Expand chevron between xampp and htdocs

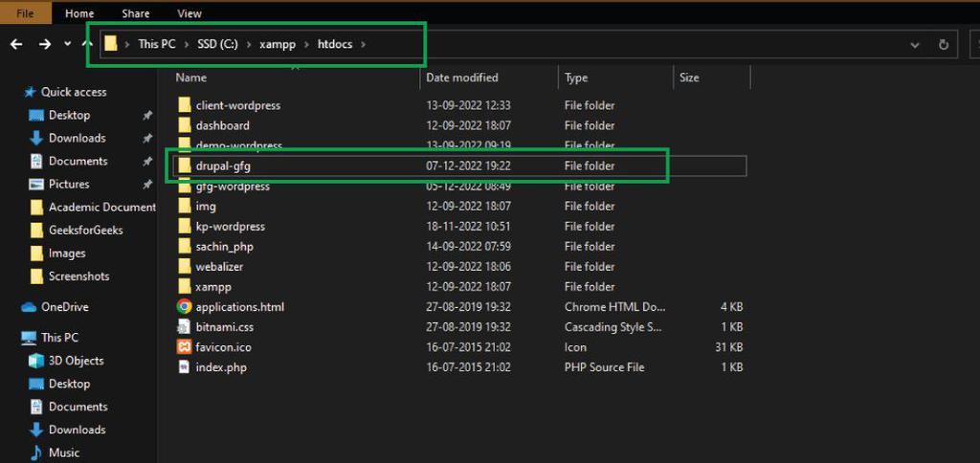tap(306, 44)
